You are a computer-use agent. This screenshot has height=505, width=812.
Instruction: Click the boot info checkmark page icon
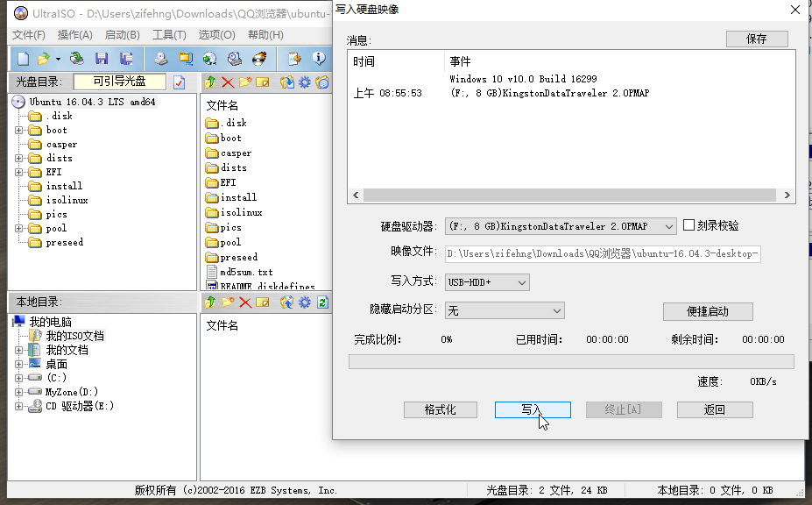pyautogui.click(x=180, y=82)
